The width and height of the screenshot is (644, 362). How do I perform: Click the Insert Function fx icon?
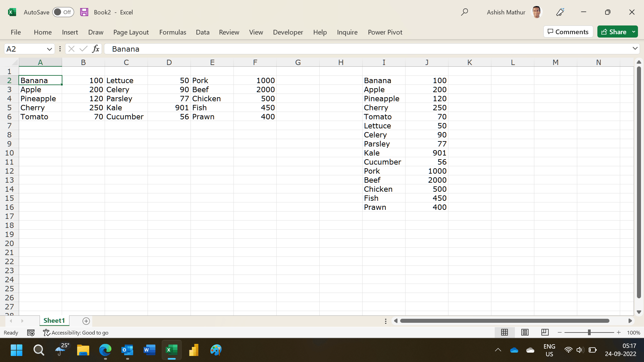[x=96, y=49]
